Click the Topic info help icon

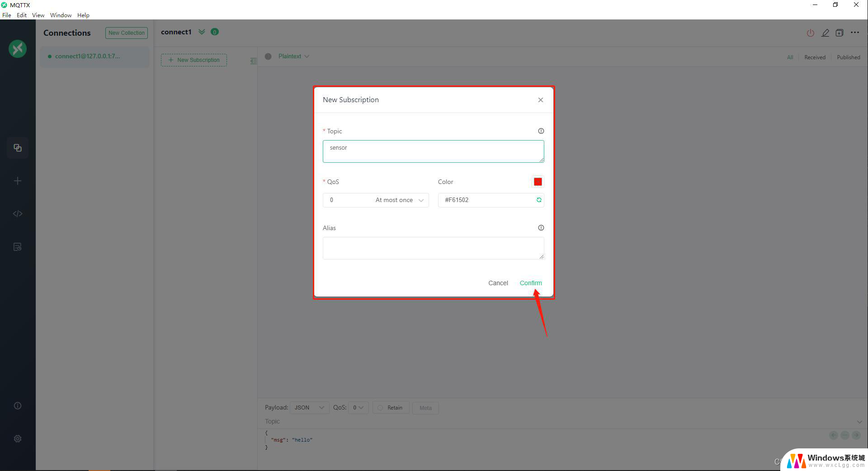[x=541, y=131]
